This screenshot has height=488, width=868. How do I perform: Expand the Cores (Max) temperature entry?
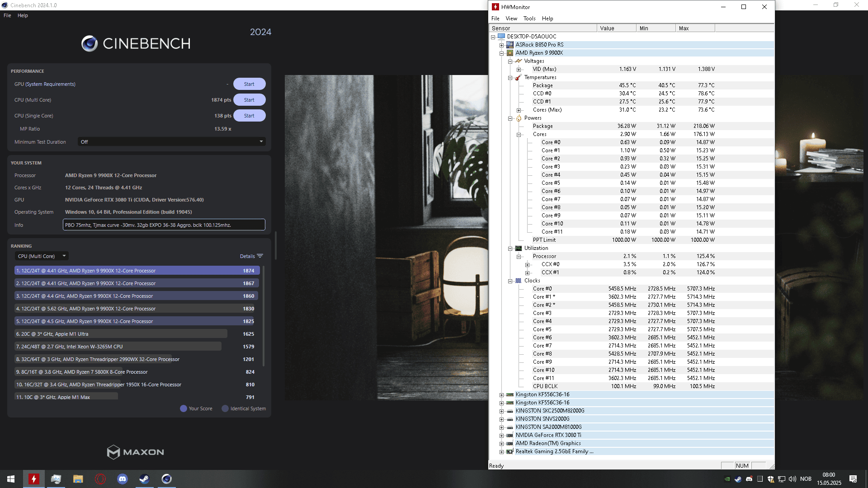click(x=519, y=110)
